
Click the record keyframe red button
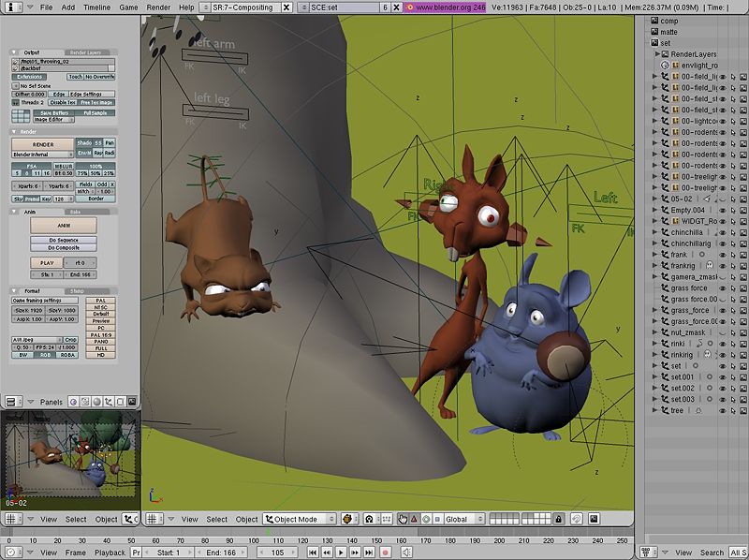tap(385, 553)
